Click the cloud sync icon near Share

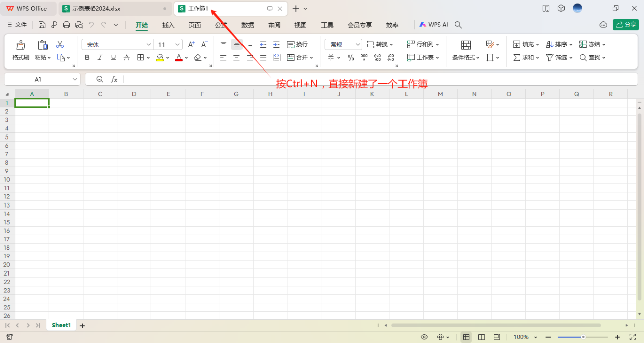coord(603,25)
